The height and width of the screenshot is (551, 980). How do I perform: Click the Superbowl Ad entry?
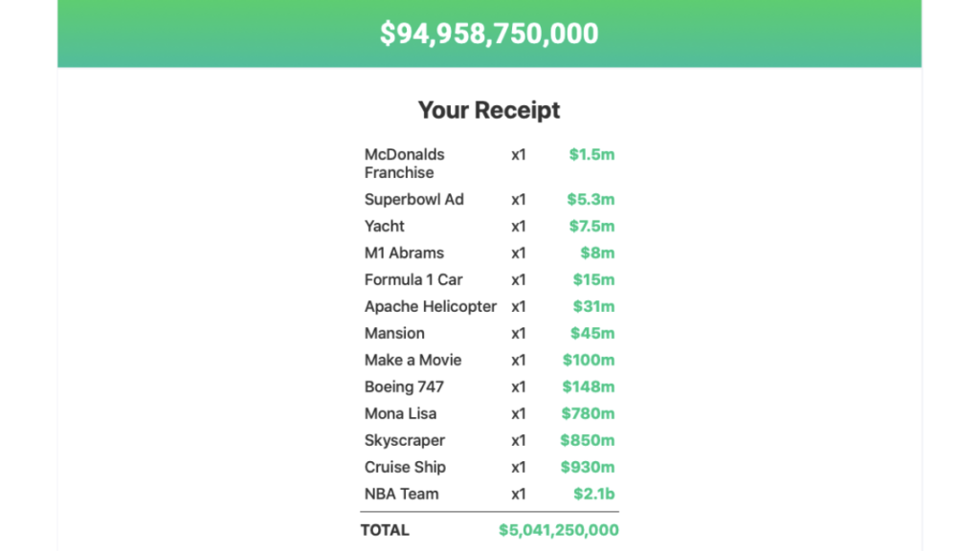tap(413, 199)
